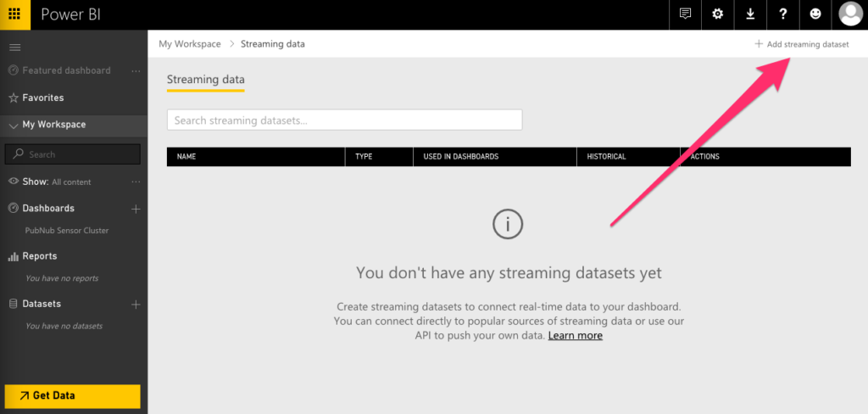Click the download arrow icon

pos(750,14)
